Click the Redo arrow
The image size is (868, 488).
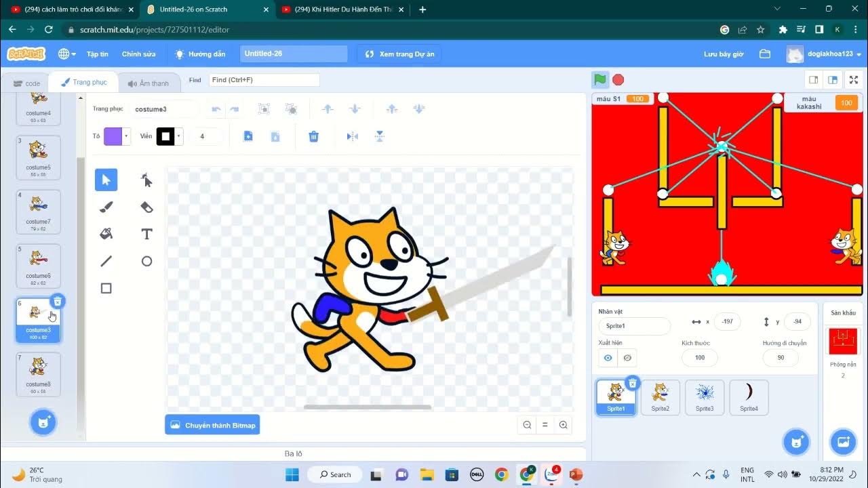pos(234,108)
